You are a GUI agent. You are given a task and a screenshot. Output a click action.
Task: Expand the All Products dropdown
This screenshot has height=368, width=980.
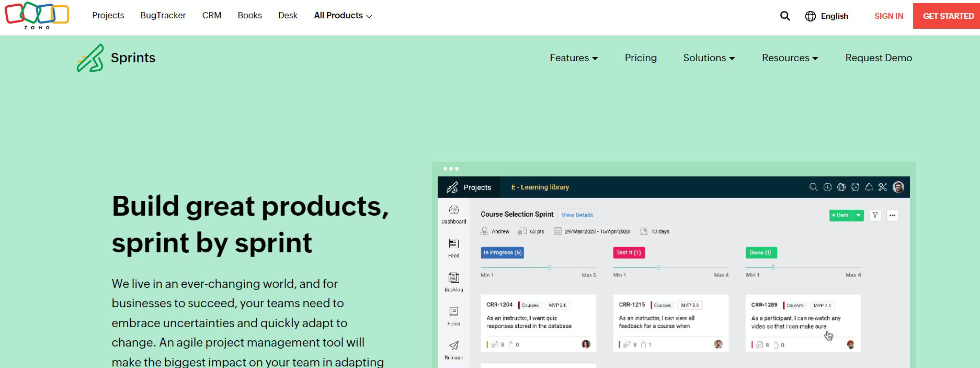343,16
